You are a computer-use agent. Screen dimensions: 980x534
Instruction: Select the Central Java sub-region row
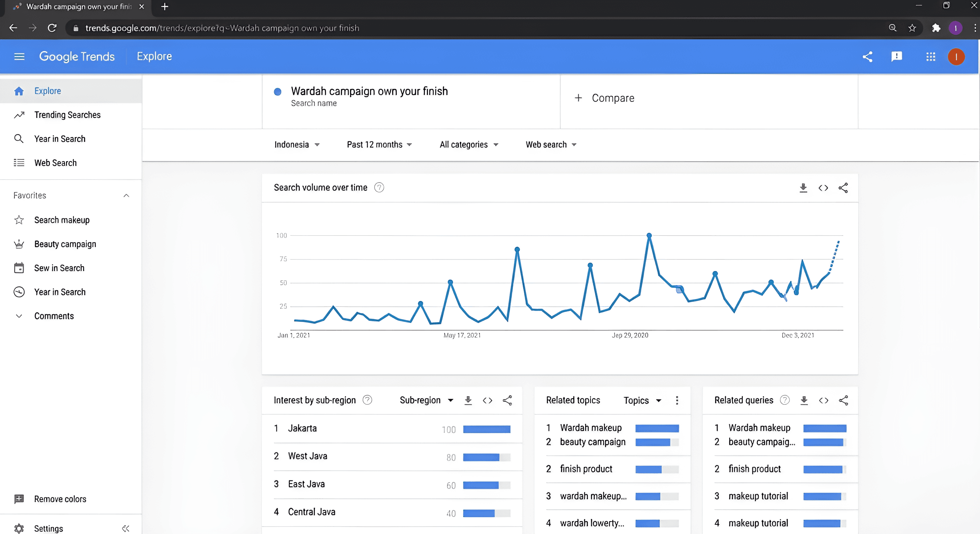pyautogui.click(x=392, y=512)
